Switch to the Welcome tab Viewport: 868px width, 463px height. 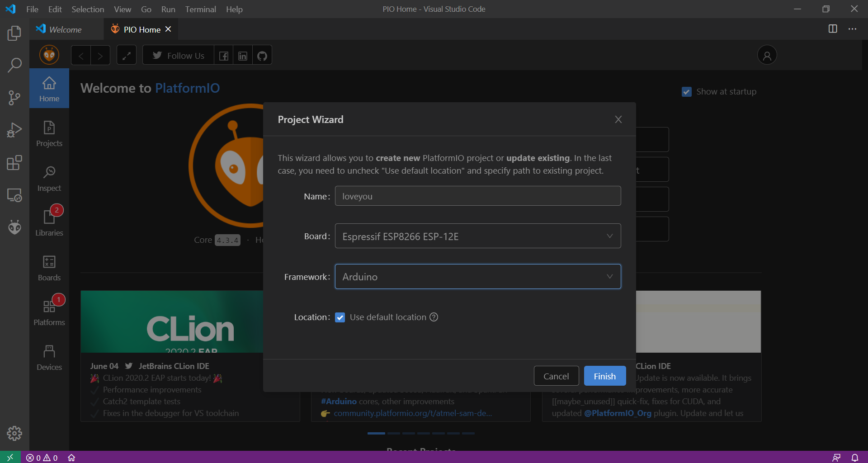tap(65, 29)
